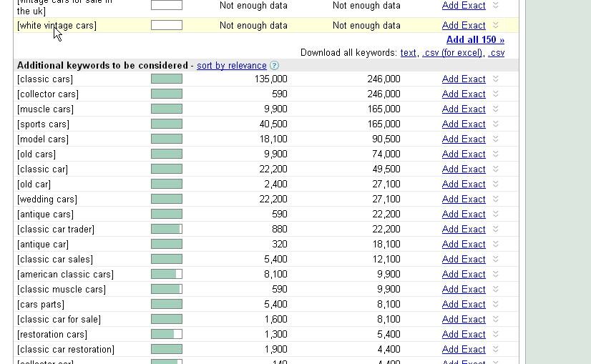Add Exact for sports cars keyword
The width and height of the screenshot is (591, 364).
coord(464,124)
